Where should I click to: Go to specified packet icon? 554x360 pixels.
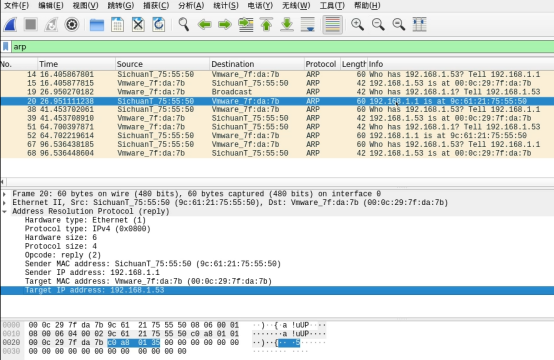(246, 24)
